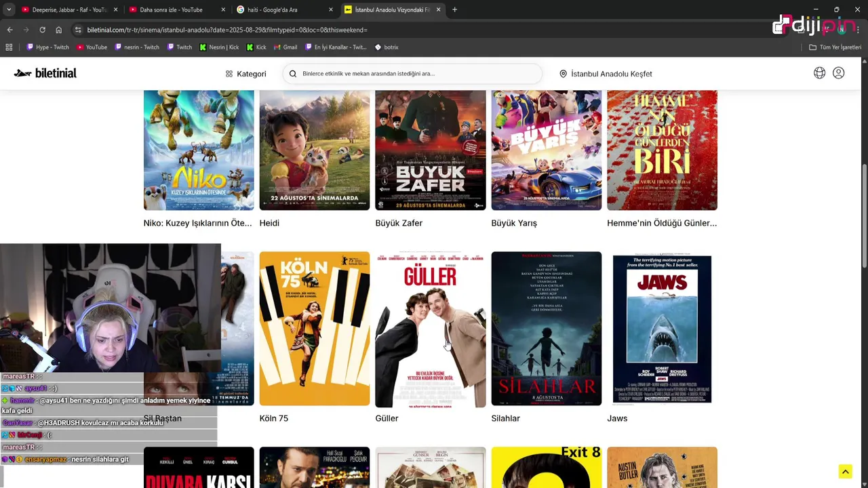Click the scroll-to-top arrow button

click(845, 472)
